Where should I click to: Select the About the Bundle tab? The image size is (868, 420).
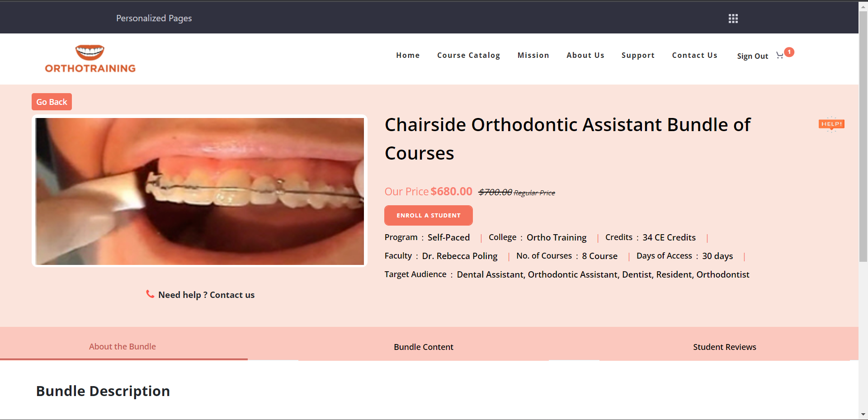[123, 346]
